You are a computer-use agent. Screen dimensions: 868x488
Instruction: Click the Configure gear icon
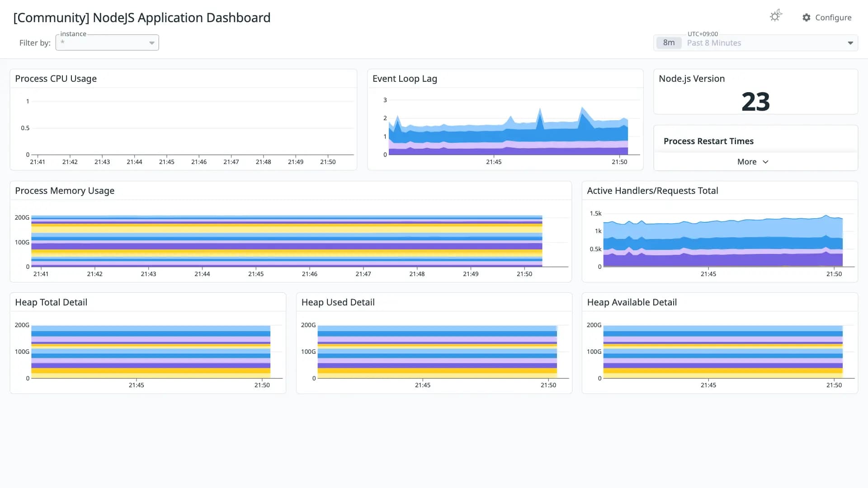(807, 17)
